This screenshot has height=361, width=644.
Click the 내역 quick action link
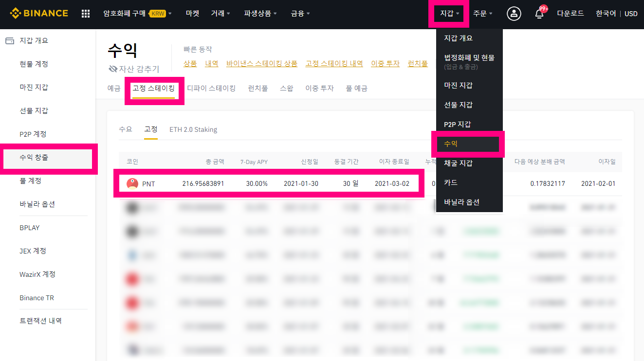coord(212,64)
